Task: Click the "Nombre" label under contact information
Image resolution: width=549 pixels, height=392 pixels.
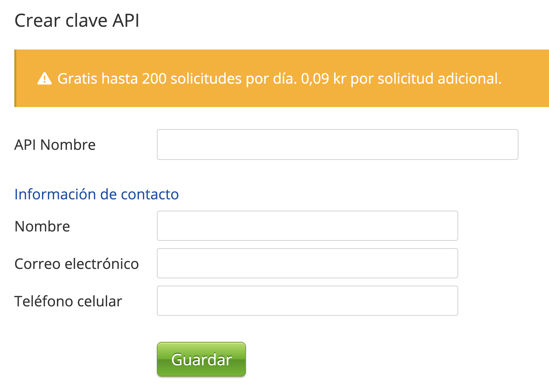Action: tap(42, 226)
